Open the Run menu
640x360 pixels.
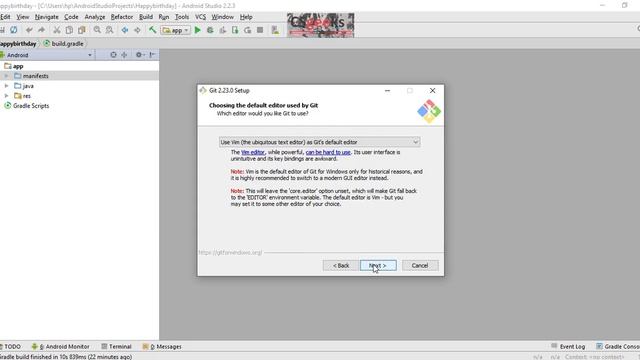coord(164,17)
